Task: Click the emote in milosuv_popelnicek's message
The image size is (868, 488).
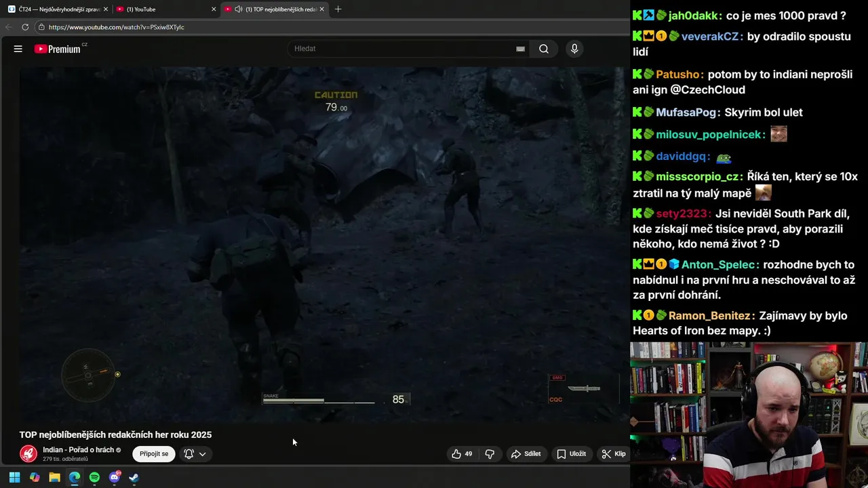Action: 779,134
